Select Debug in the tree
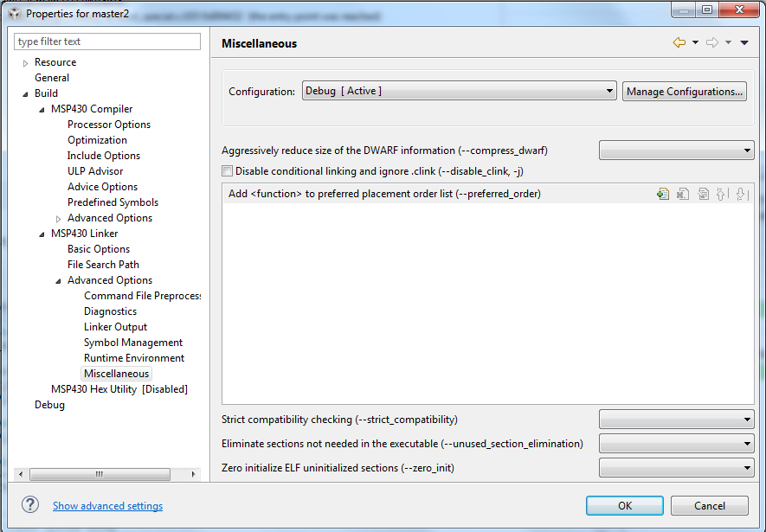Screen dimensions: 766x532 tap(49, 405)
